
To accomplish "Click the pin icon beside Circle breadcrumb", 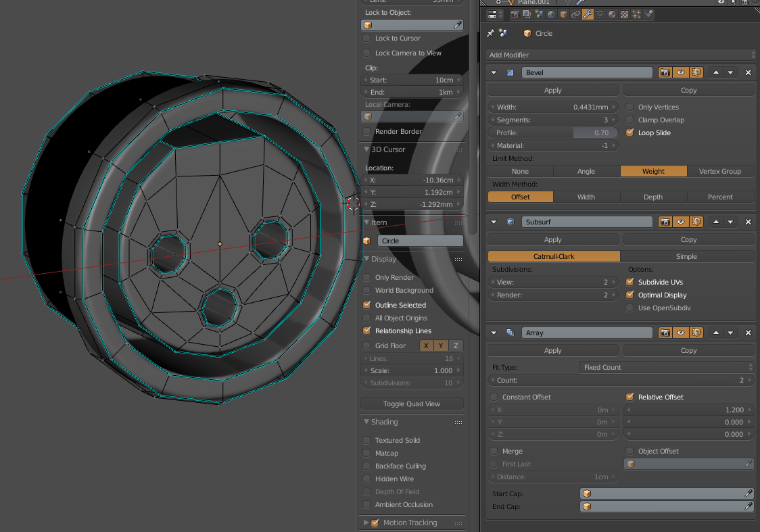I will point(490,33).
